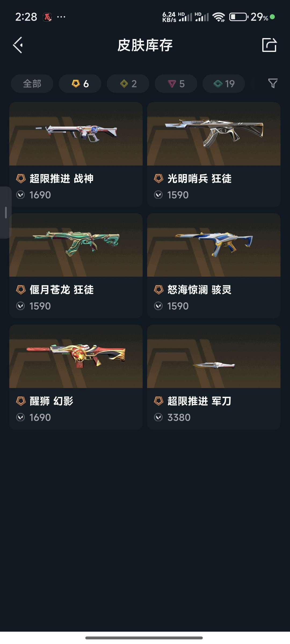Tap the back arrow icon
Screen dimensions: 290x644
point(18,45)
